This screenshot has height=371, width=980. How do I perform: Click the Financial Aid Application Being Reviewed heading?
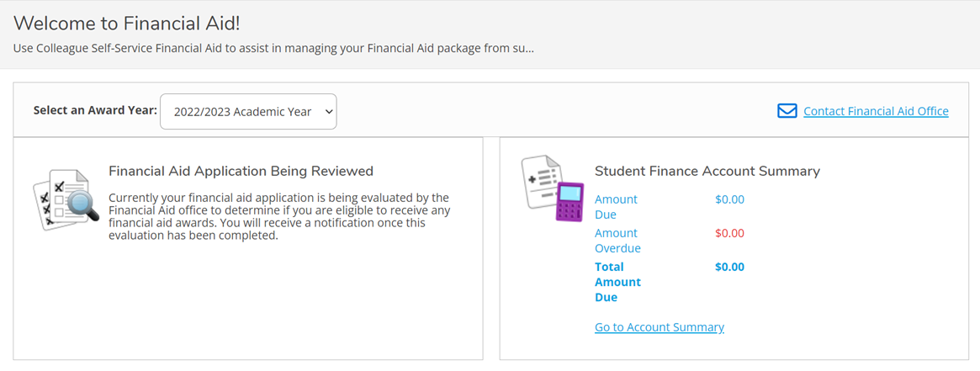(x=241, y=171)
